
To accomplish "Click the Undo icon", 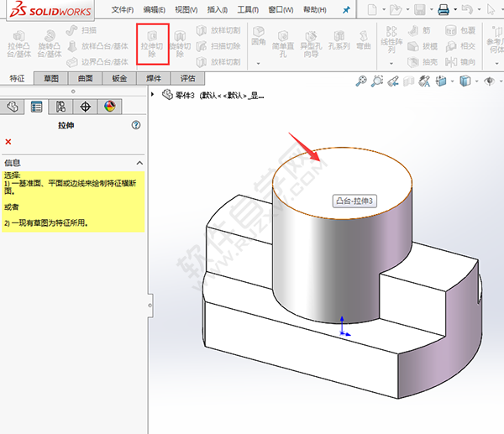I will coord(467,9).
